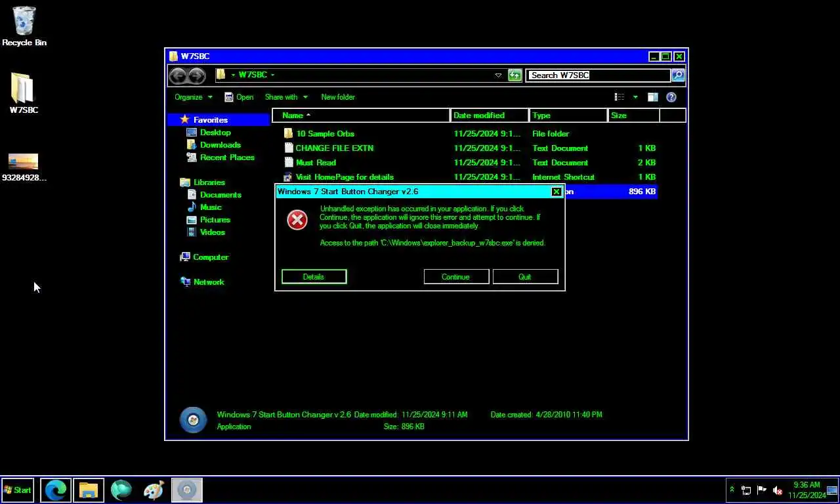Open the Recycle Bin desktop icon
Image resolution: width=840 pixels, height=504 pixels.
(24, 22)
